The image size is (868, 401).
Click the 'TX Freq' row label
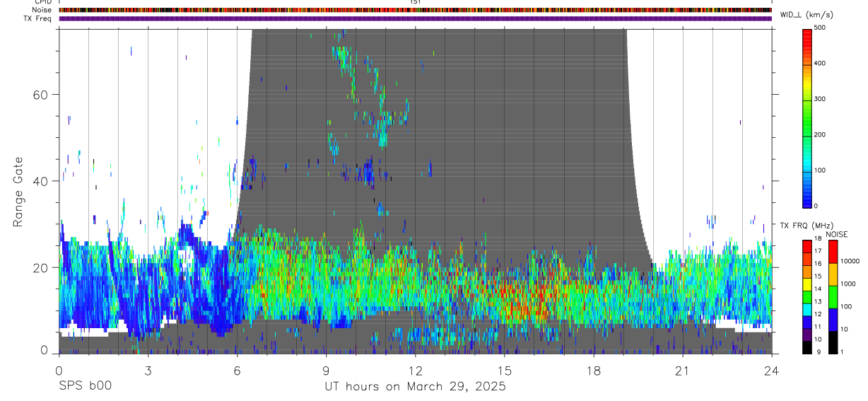(37, 18)
